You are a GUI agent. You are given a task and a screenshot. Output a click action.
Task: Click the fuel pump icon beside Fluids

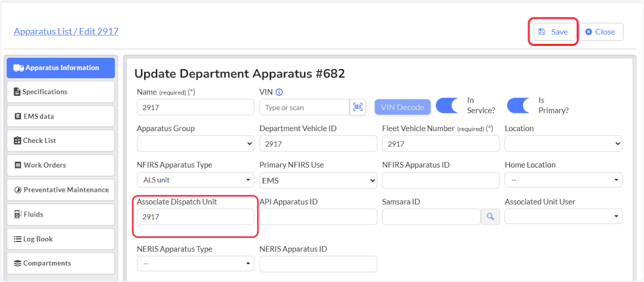pyautogui.click(x=18, y=214)
